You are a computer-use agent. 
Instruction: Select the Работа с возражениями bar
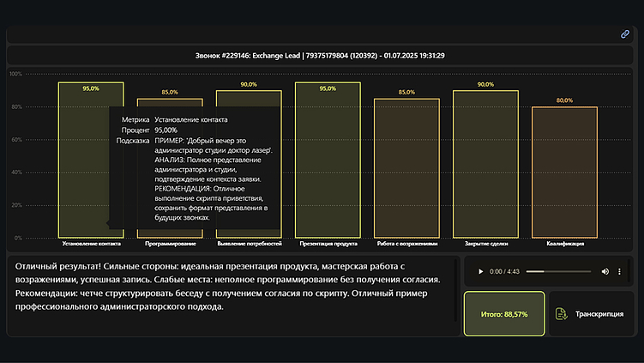[406, 168]
